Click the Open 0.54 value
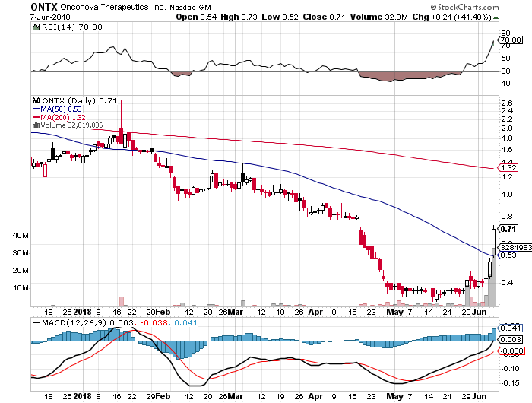 click(196, 17)
